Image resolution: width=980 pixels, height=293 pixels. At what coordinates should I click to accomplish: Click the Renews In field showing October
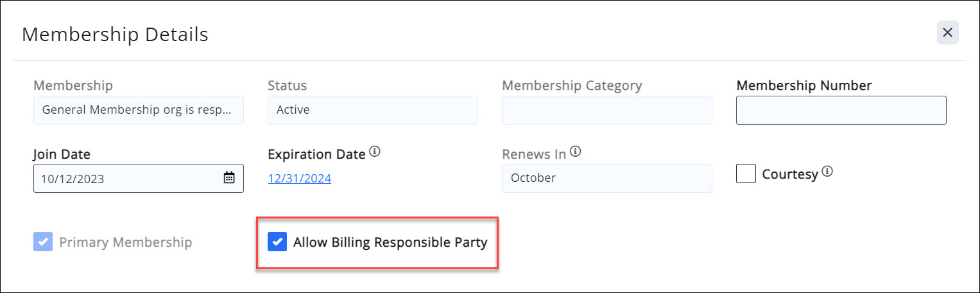(606, 178)
